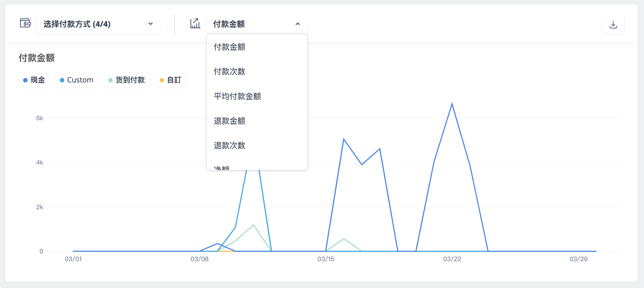Toggle the 現金 legend series
This screenshot has width=644, height=288.
pos(34,80)
